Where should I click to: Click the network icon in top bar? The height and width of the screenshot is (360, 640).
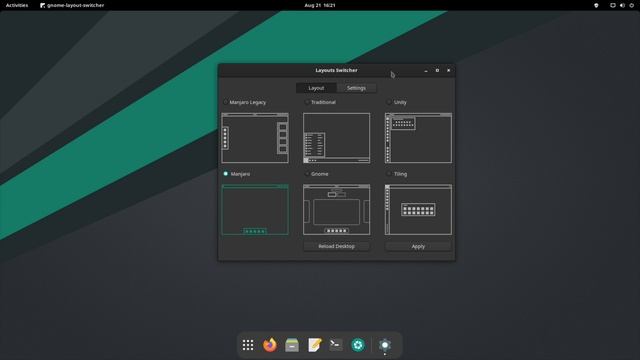click(613, 5)
